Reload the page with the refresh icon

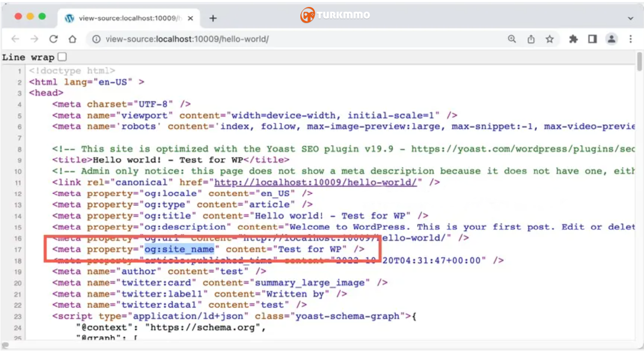(54, 39)
